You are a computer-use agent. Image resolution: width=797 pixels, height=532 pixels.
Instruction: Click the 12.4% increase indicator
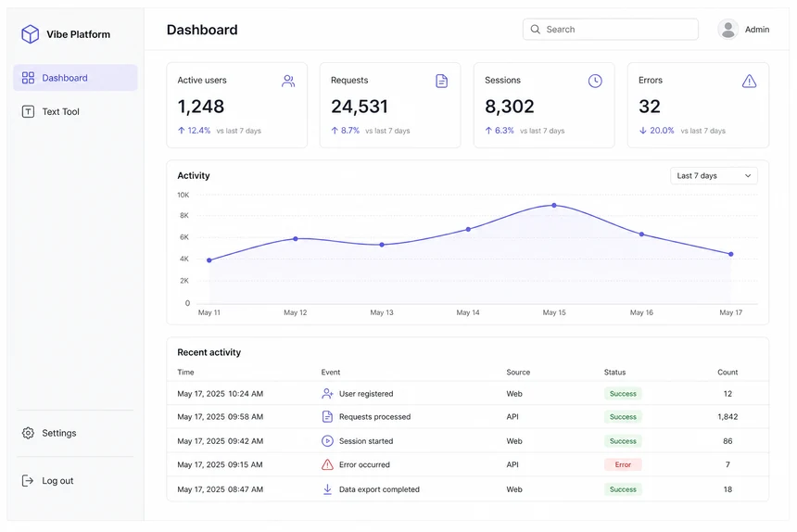click(x=194, y=131)
